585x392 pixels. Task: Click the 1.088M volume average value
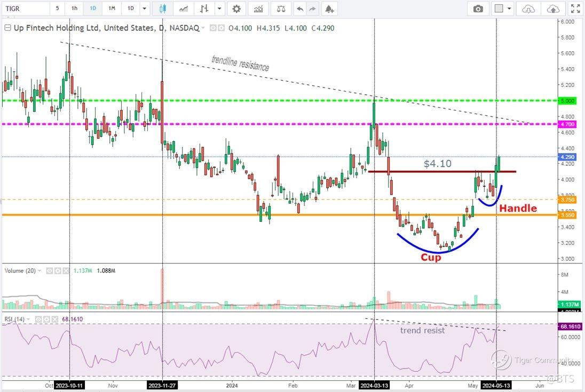click(106, 271)
